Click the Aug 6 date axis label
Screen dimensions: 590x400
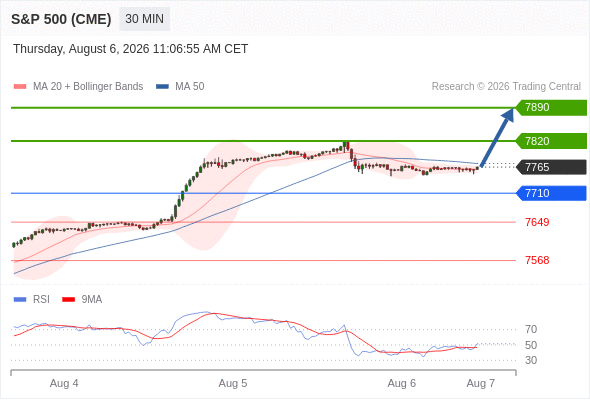[402, 383]
